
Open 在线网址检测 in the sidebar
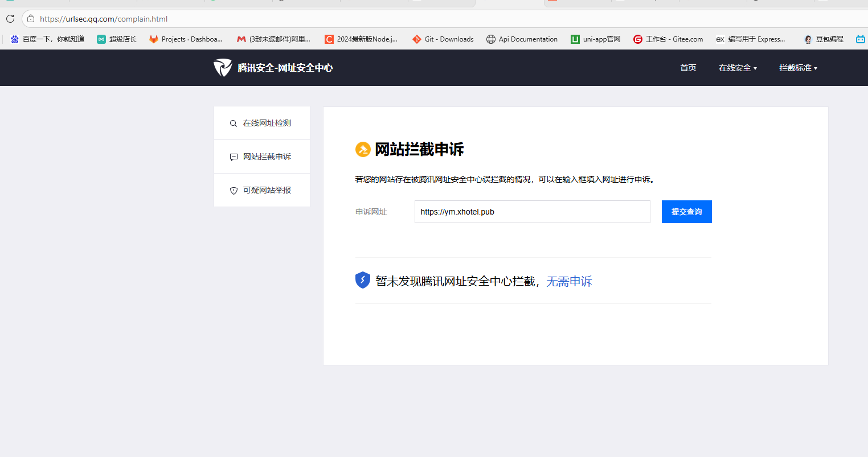pos(262,123)
